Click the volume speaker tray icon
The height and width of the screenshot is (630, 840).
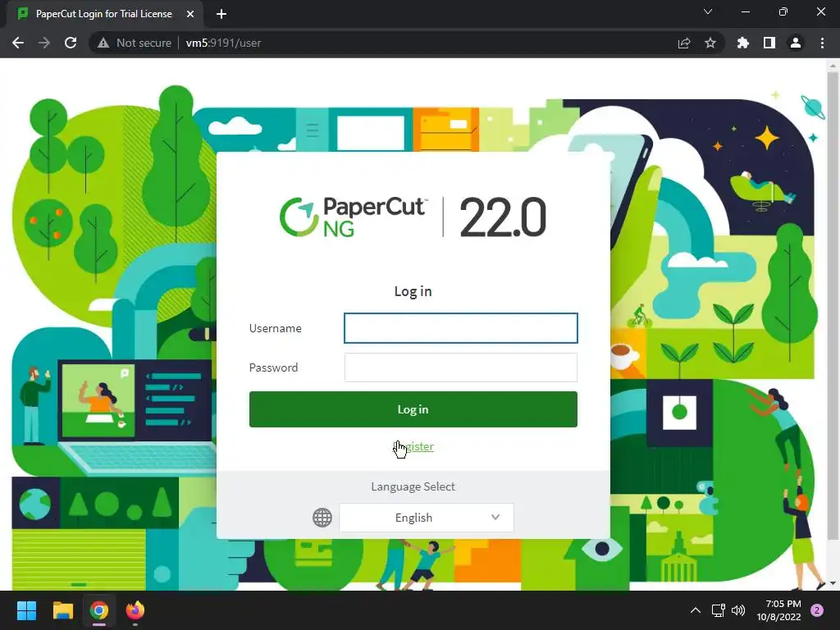(738, 610)
